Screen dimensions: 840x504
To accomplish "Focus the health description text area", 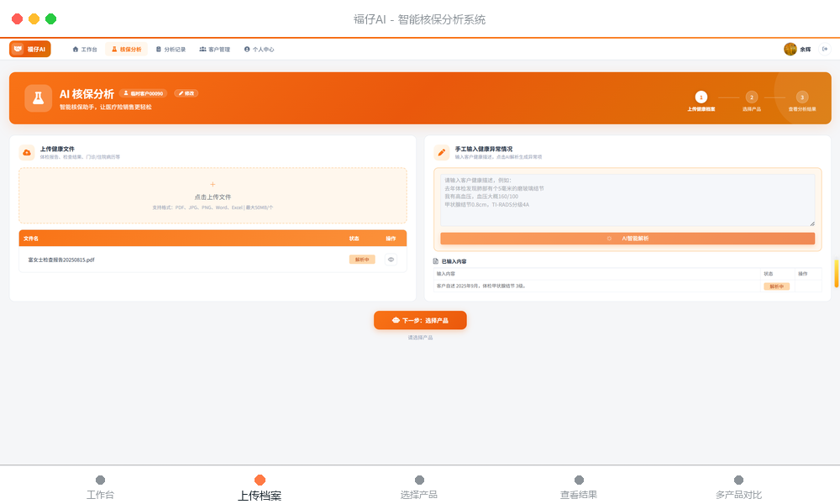I will pos(627,200).
